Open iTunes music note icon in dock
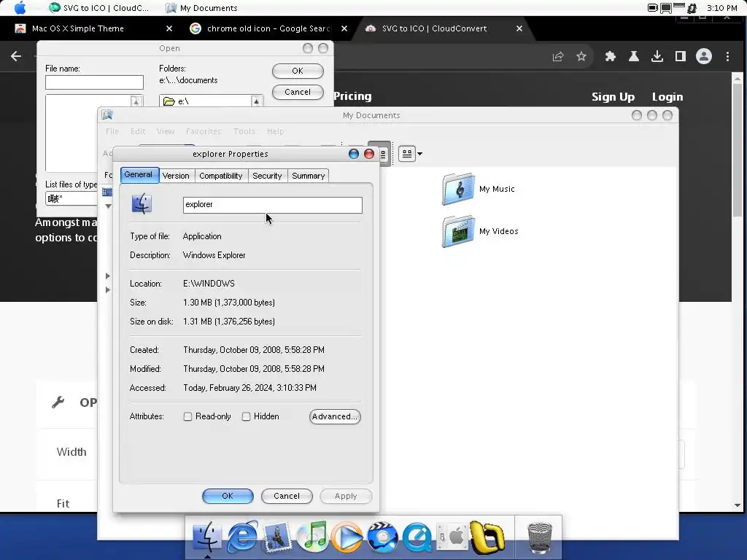747x560 pixels. click(x=312, y=536)
